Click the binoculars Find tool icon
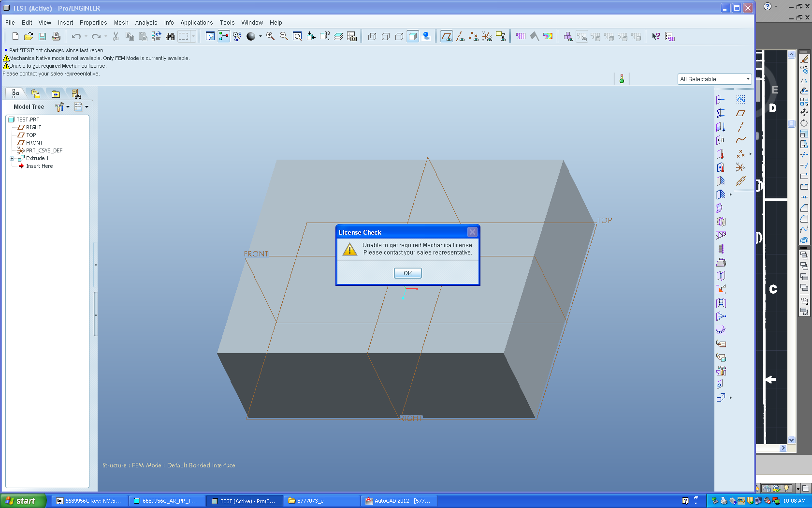 (x=170, y=36)
